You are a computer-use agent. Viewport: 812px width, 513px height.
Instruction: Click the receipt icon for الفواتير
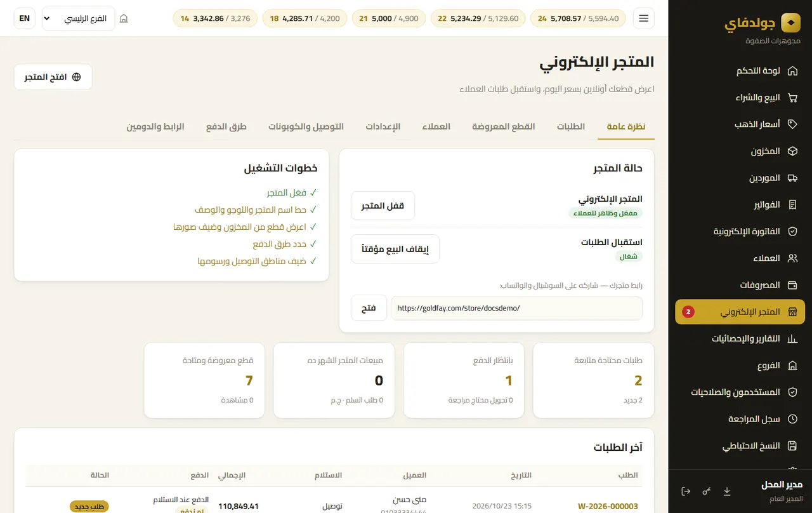[x=792, y=205]
